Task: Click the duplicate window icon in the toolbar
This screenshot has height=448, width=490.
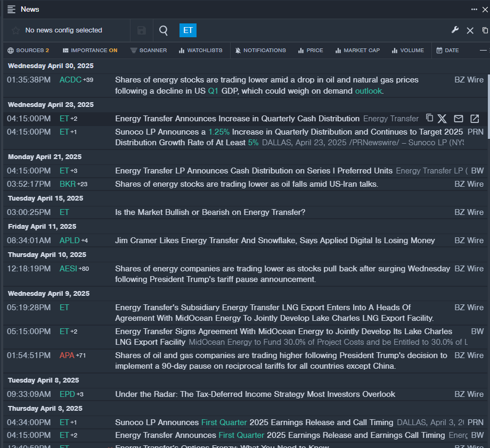Action: [485, 30]
